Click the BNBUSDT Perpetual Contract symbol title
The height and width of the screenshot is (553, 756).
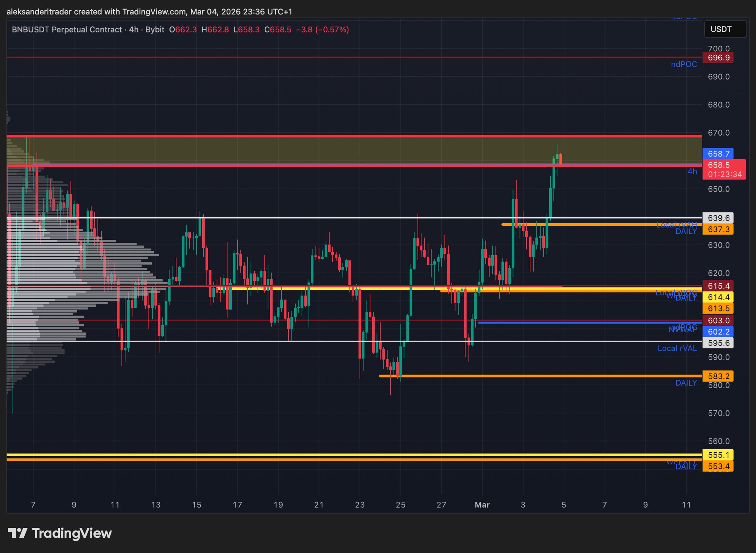(x=67, y=30)
